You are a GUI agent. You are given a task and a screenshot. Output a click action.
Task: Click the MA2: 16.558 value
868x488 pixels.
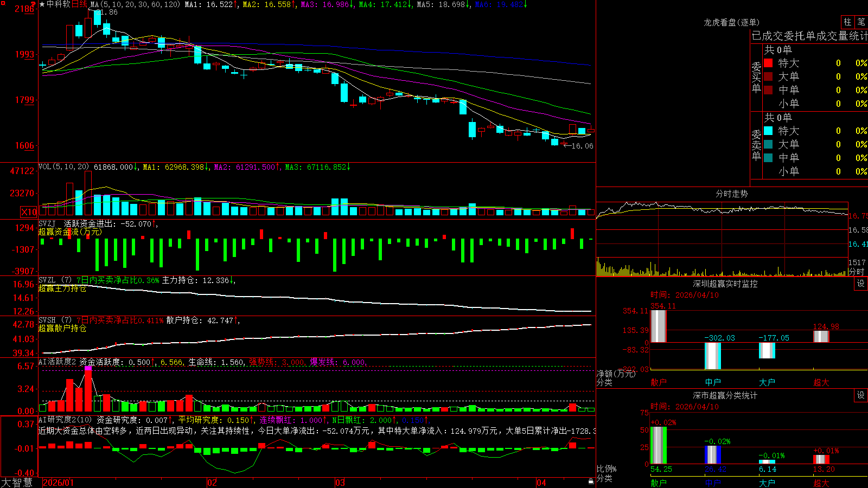tap(269, 4)
